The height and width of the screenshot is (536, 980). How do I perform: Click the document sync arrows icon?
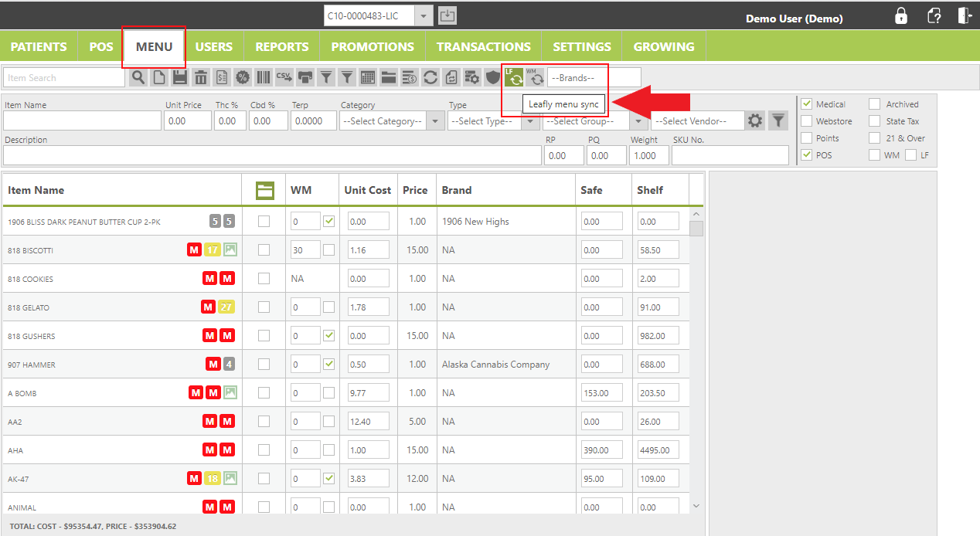(x=451, y=77)
